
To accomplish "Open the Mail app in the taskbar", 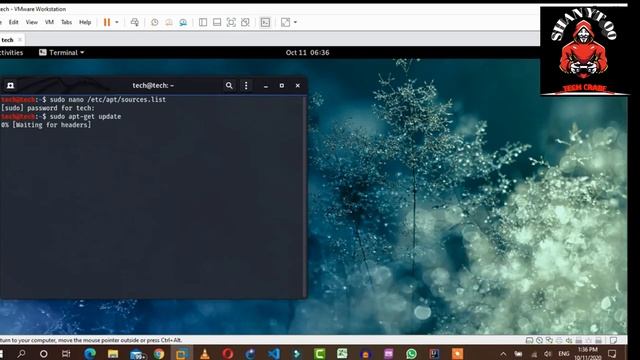I will pyautogui.click(x=137, y=354).
